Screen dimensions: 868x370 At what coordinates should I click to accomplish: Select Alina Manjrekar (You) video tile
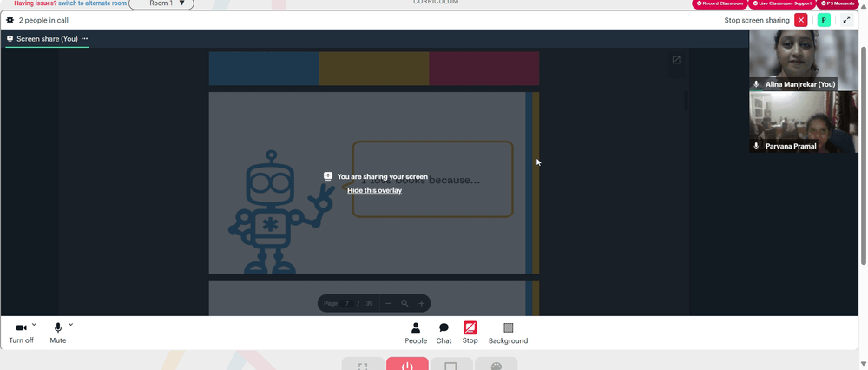(804, 60)
